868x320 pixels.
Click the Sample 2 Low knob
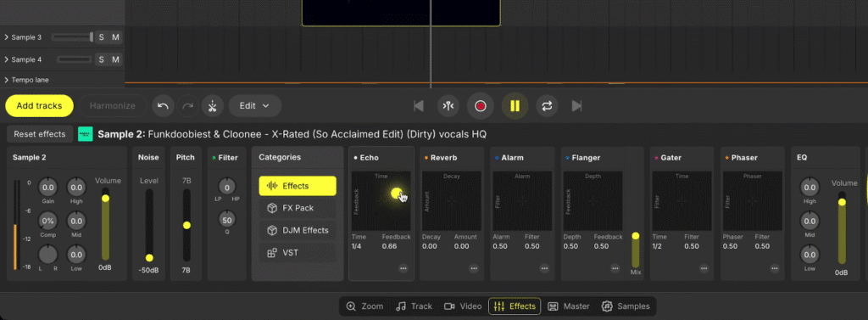point(76,255)
